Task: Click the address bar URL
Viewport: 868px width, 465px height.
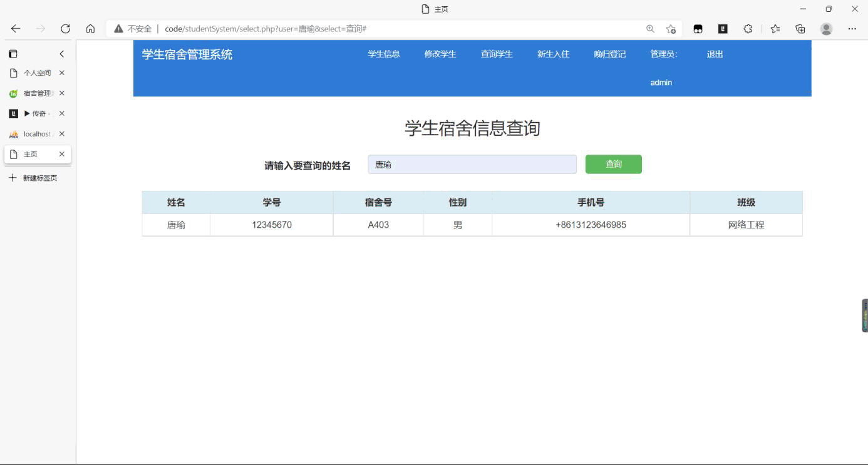Action: tap(266, 29)
